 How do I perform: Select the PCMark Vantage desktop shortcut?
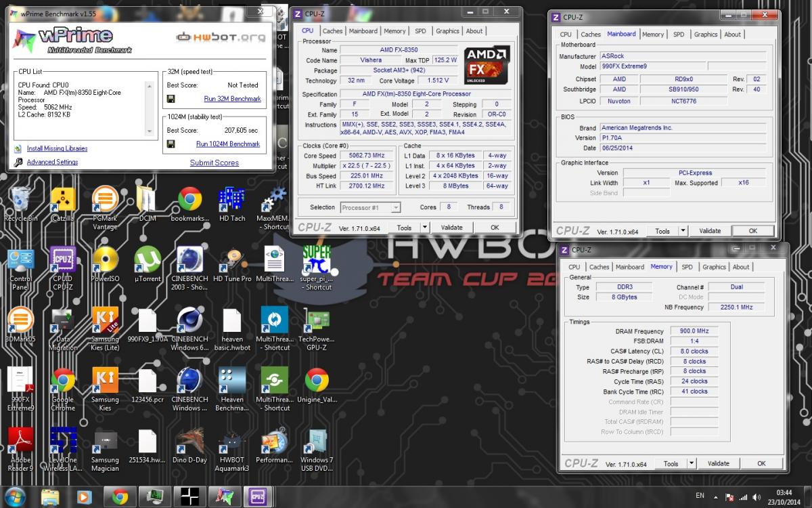pos(105,209)
